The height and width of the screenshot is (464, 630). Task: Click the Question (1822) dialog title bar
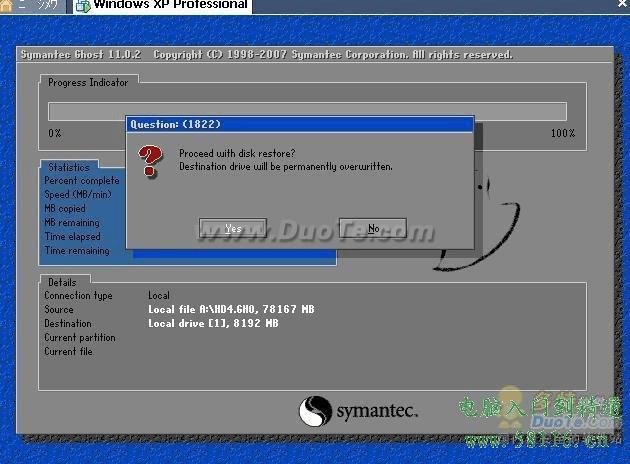(x=300, y=124)
